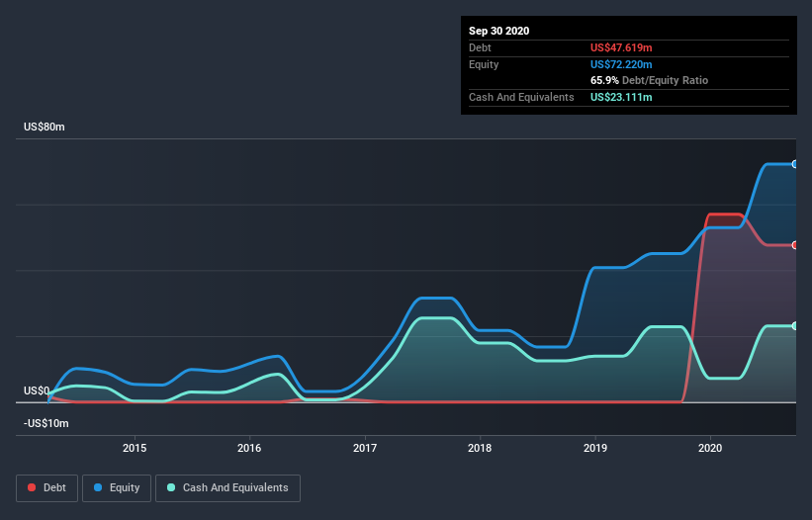Click the blue Equity endpoint marker

(795, 164)
